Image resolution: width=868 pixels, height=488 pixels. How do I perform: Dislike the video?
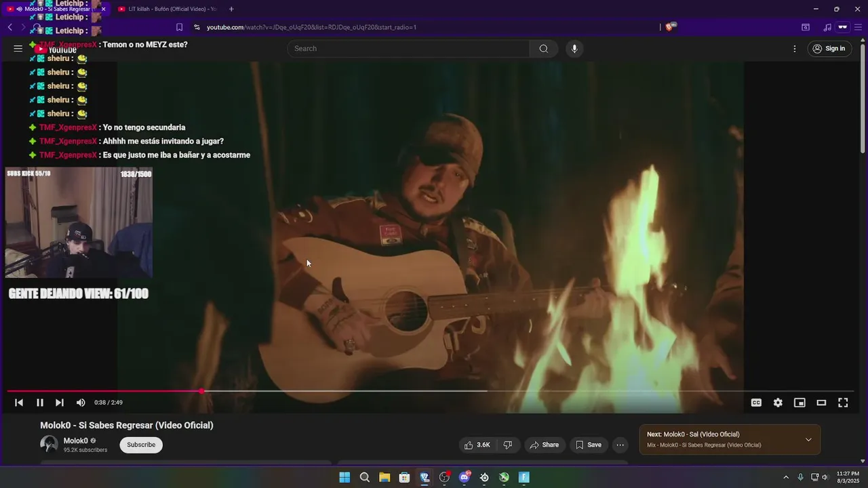[x=508, y=445]
